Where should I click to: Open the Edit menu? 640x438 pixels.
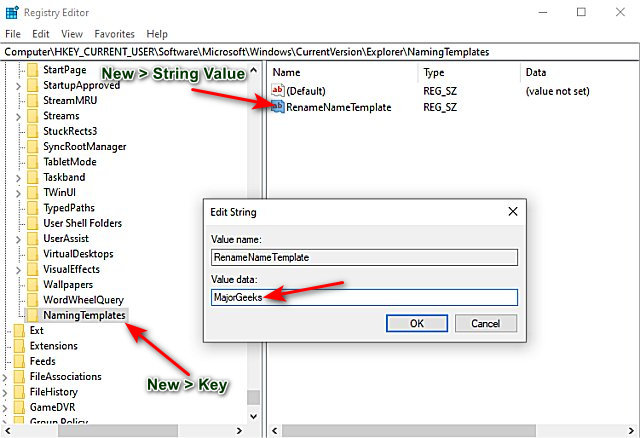[x=41, y=34]
